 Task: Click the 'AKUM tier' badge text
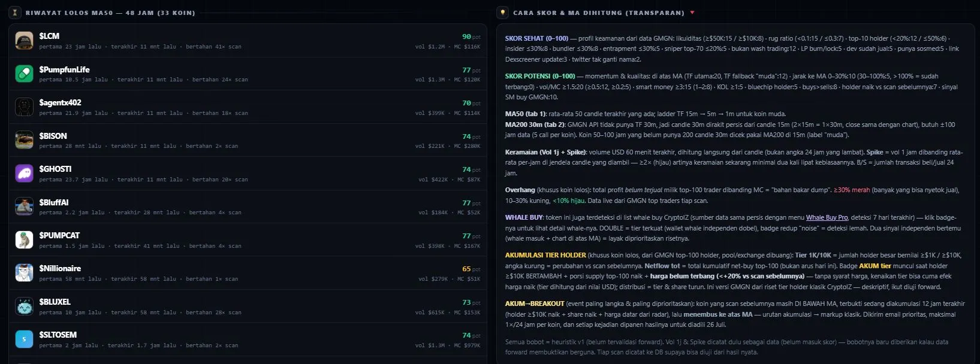[x=875, y=266]
